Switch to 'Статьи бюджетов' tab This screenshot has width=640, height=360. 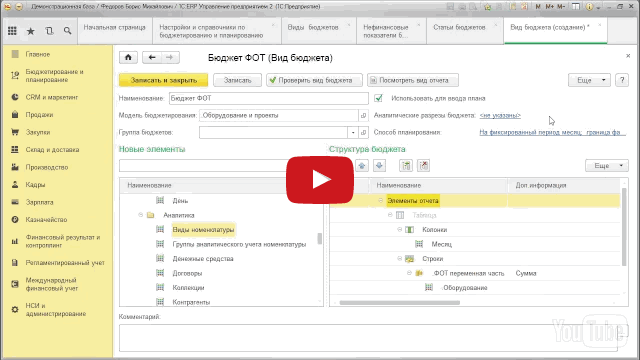[459, 27]
